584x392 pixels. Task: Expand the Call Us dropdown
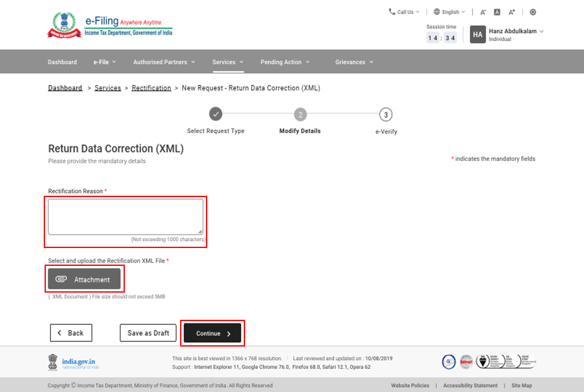tap(404, 12)
